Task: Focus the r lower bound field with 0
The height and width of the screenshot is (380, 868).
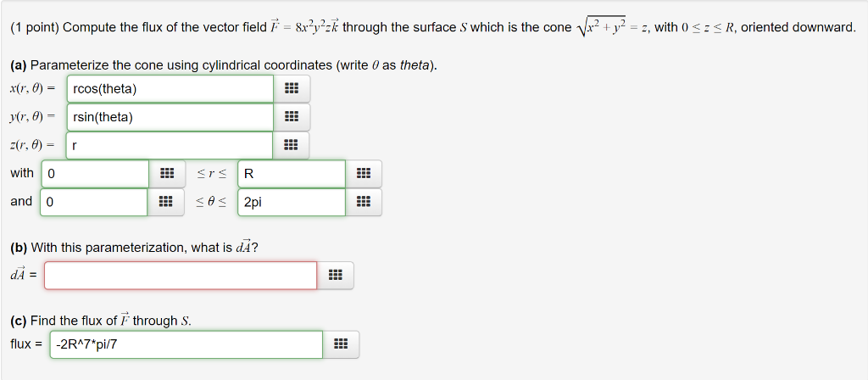Action: (95, 174)
